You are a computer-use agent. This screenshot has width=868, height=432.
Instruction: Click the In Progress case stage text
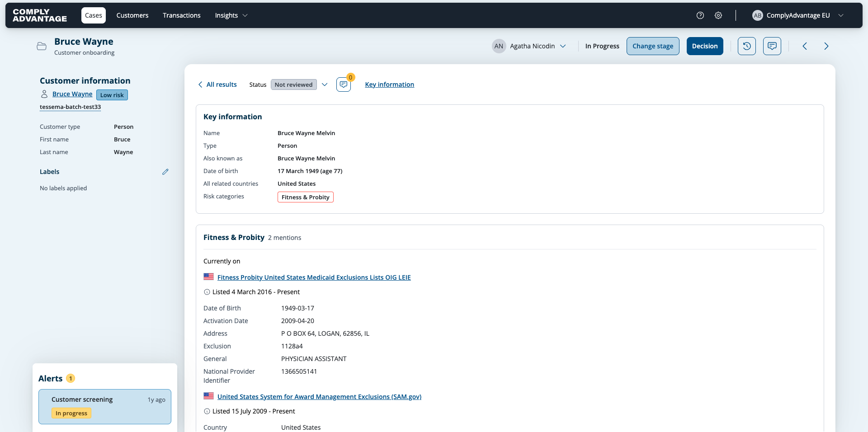click(x=602, y=46)
